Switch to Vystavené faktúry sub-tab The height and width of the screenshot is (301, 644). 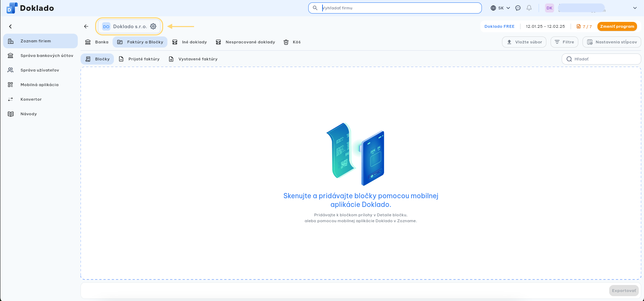[x=193, y=59]
